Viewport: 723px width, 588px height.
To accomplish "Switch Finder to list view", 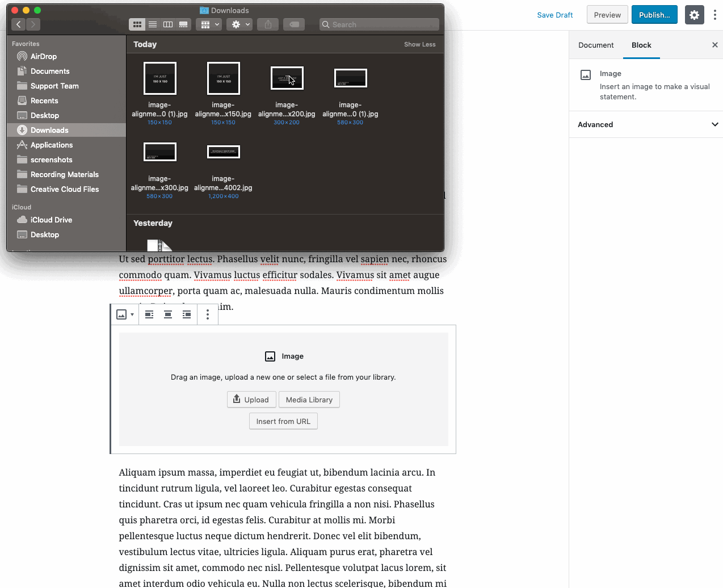I will [x=152, y=24].
